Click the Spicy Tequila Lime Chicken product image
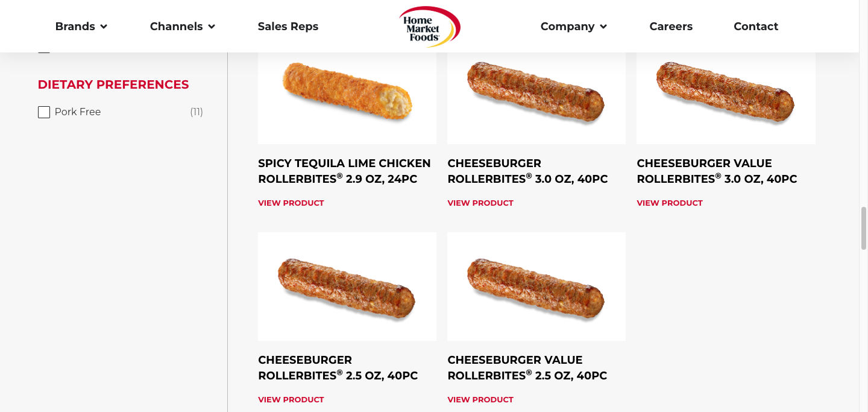Viewport: 868px width, 412px height. click(347, 97)
